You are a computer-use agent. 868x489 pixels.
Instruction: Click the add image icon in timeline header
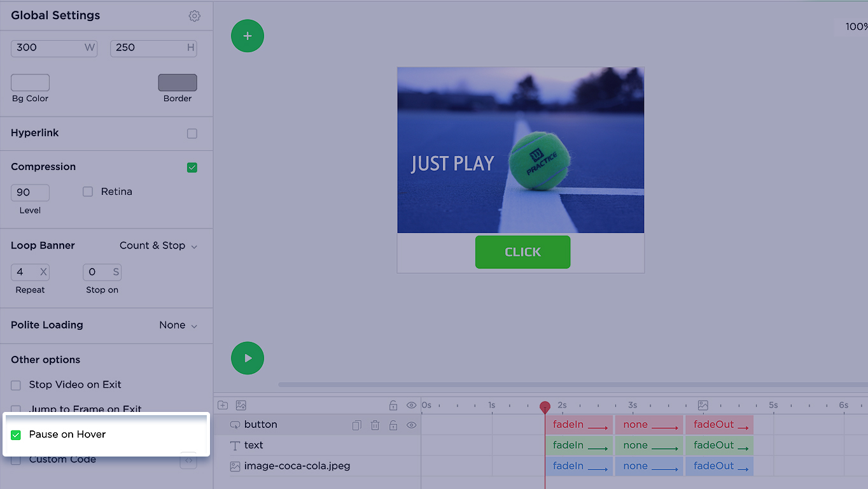(x=241, y=405)
